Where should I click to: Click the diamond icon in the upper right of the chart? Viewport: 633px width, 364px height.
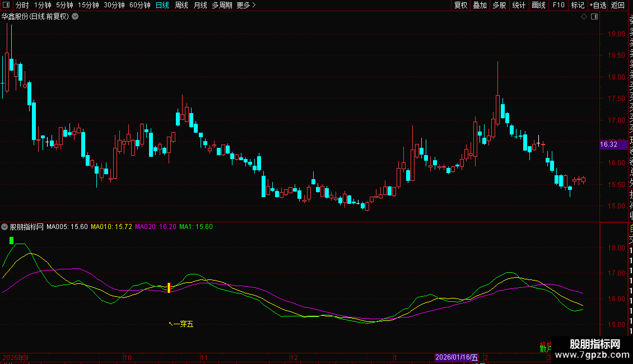(x=584, y=17)
